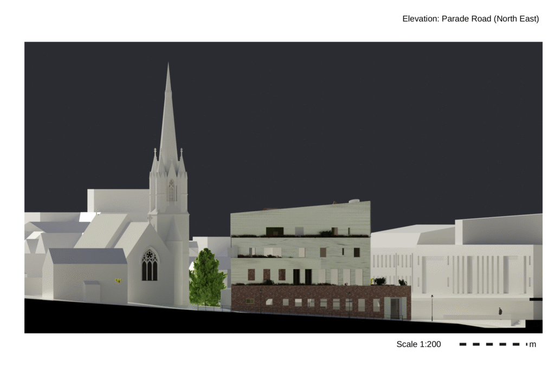
Task: Click the pedestrian figure on the pavement
Action: click(500, 311)
